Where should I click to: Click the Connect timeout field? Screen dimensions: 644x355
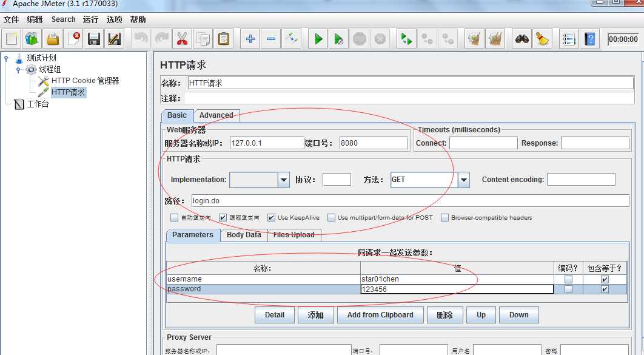click(483, 143)
